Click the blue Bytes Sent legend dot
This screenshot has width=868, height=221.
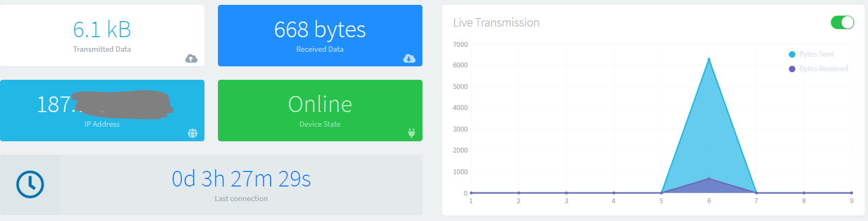(792, 54)
